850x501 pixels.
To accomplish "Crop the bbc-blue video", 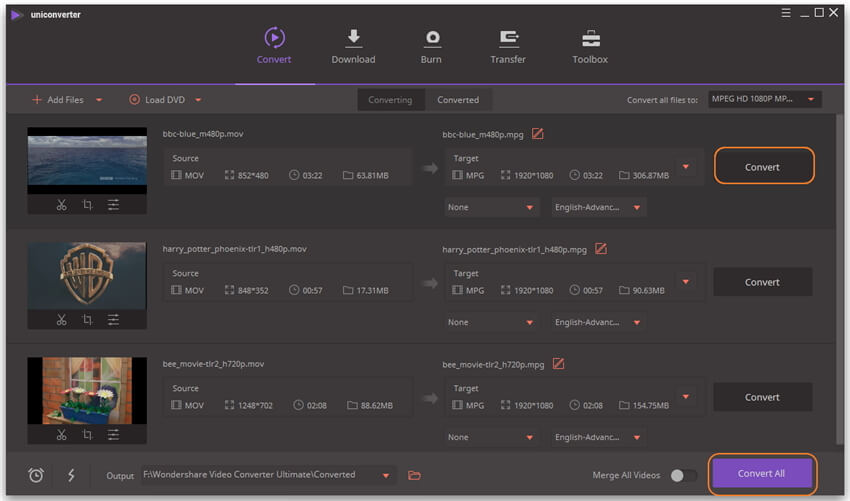I will 87,204.
